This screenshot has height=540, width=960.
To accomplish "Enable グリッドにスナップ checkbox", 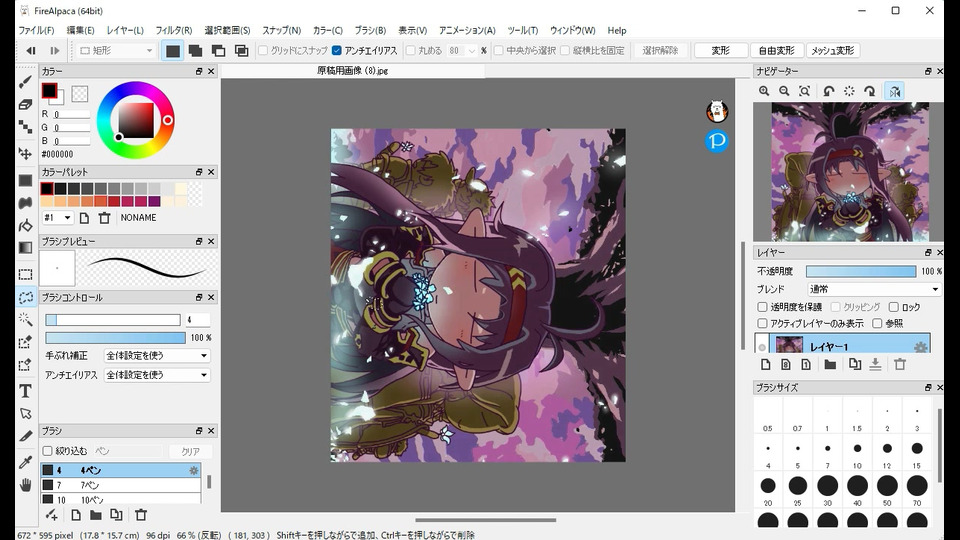I will pos(263,50).
